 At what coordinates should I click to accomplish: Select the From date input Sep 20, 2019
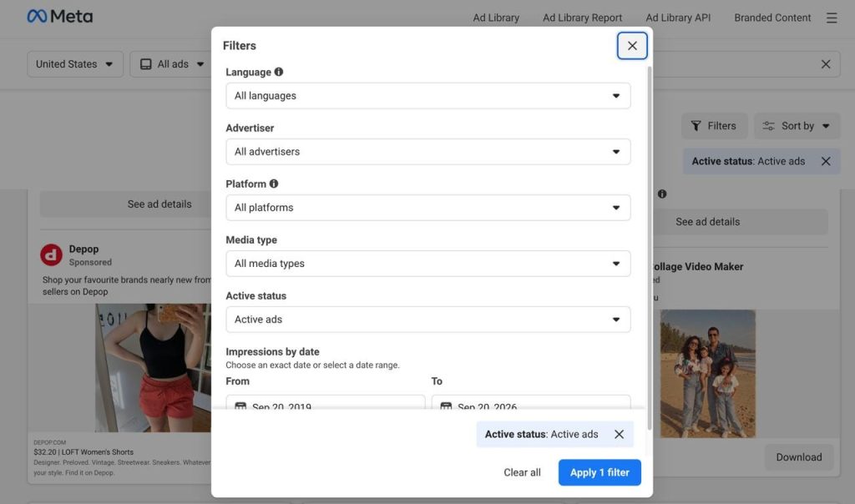pyautogui.click(x=326, y=402)
